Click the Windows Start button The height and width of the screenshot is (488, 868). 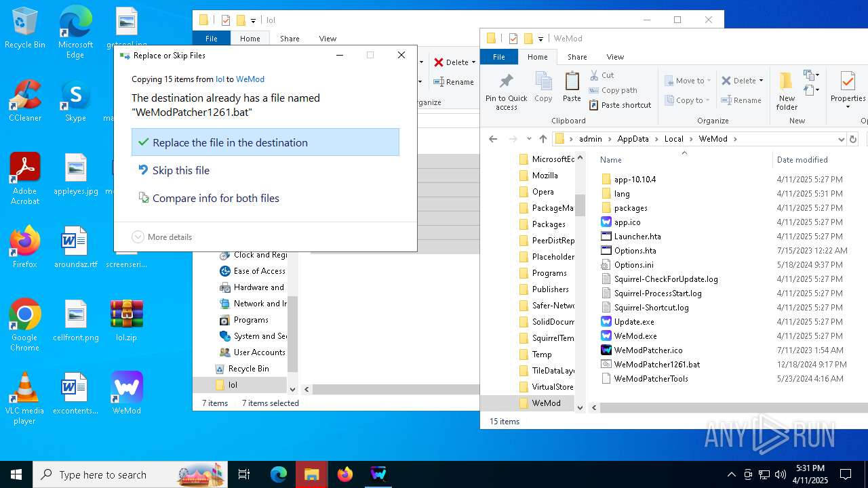(x=16, y=474)
